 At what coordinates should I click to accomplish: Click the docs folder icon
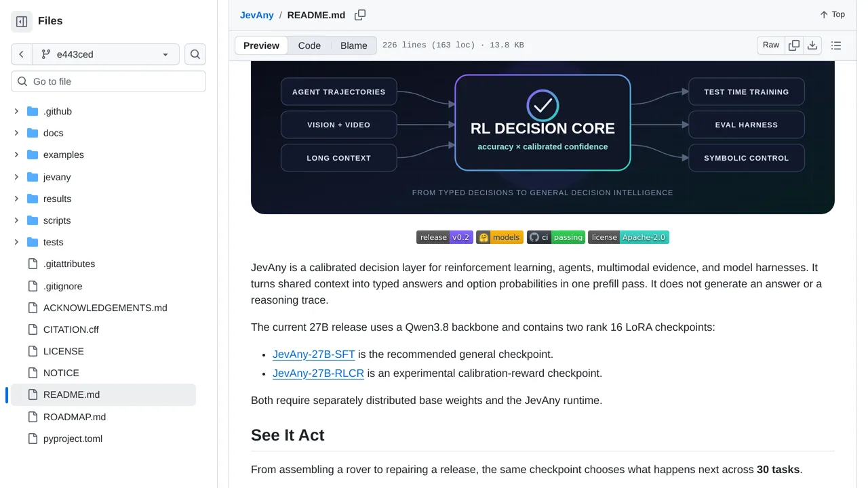tap(33, 133)
